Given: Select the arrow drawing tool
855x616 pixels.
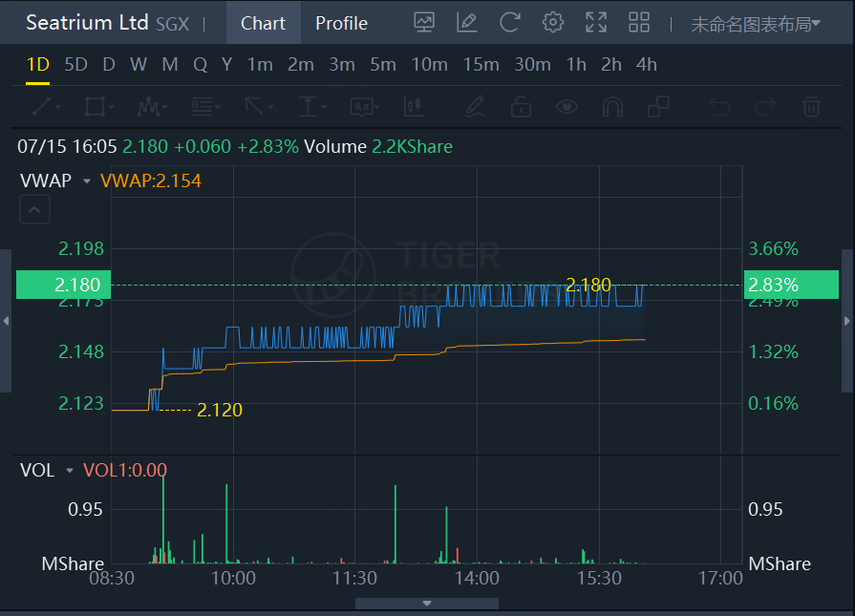Looking at the screenshot, I should [x=255, y=107].
